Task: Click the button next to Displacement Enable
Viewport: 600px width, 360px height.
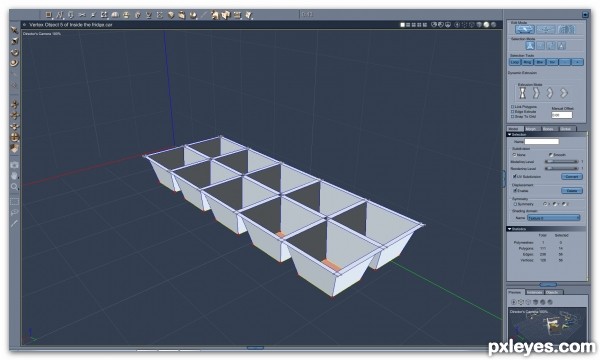Action: pyautogui.click(x=572, y=191)
